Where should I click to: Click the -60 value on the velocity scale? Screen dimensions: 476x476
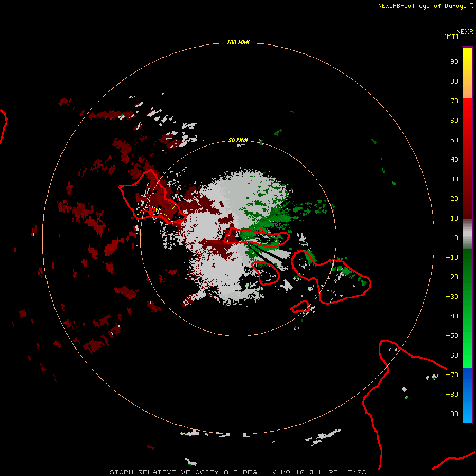[452, 355]
